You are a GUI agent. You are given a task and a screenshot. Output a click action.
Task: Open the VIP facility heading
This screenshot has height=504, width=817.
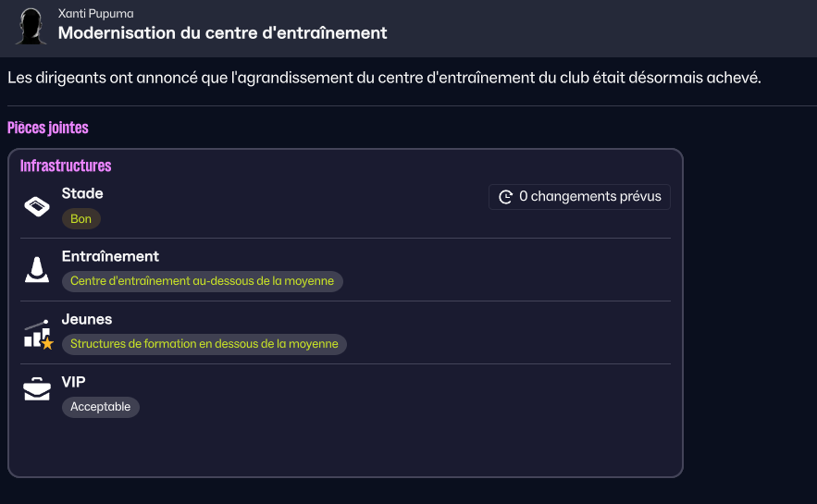(x=73, y=382)
